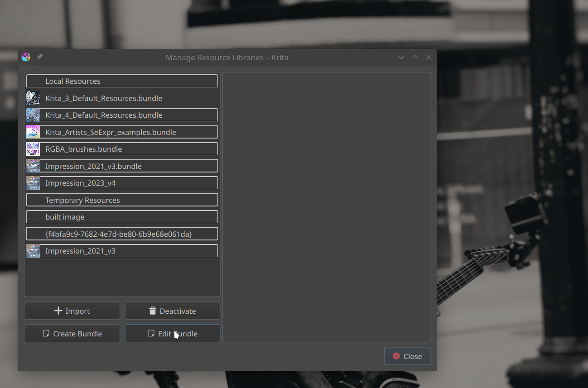The width and height of the screenshot is (588, 388).
Task: Select the {f4bfa9c9-7682-4e7d-be80-6b9e68e061da} entry
Action: click(122, 234)
